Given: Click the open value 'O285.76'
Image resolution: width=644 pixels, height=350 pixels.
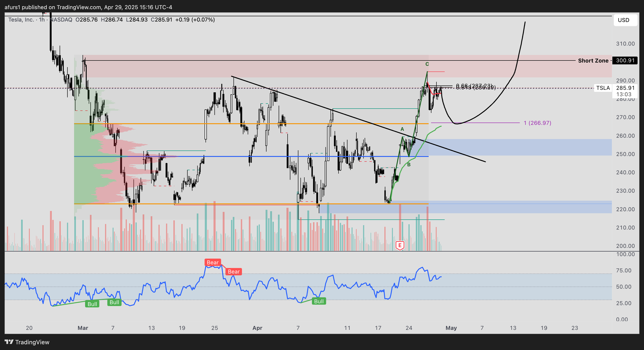Looking at the screenshot, I should [86, 19].
